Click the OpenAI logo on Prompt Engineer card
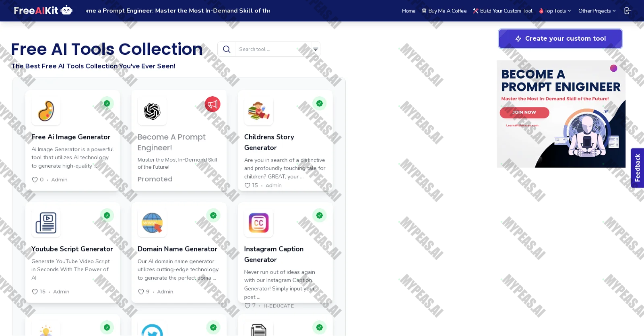644x336 pixels. (x=152, y=111)
